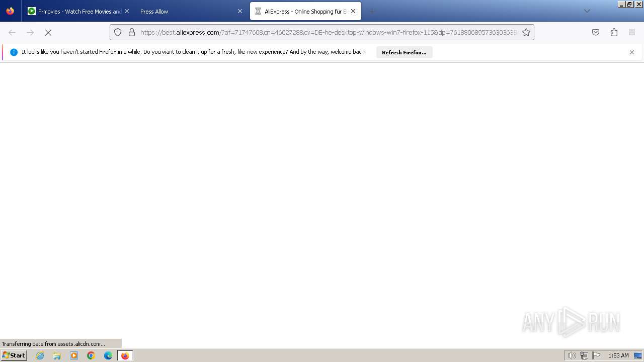Image resolution: width=644 pixels, height=362 pixels.
Task: Close the AliExpress tab
Action: coord(353,11)
